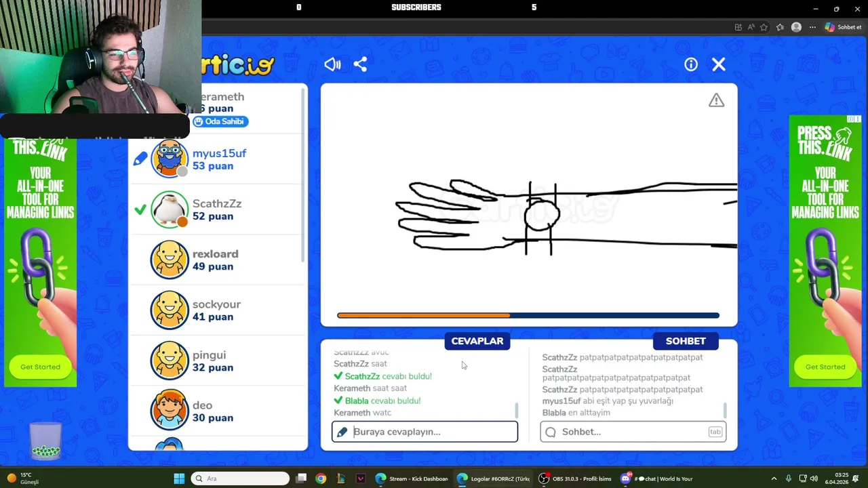Click player name 'pingui'
Image resolution: width=868 pixels, height=488 pixels.
[209, 354]
